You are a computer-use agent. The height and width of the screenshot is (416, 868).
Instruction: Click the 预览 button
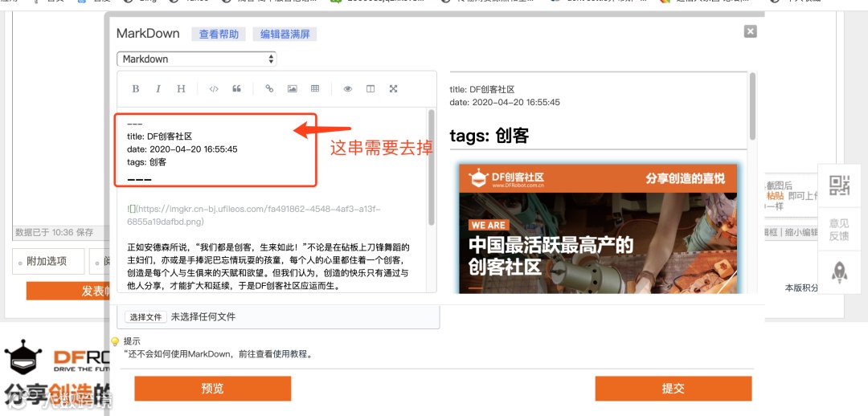click(x=212, y=389)
